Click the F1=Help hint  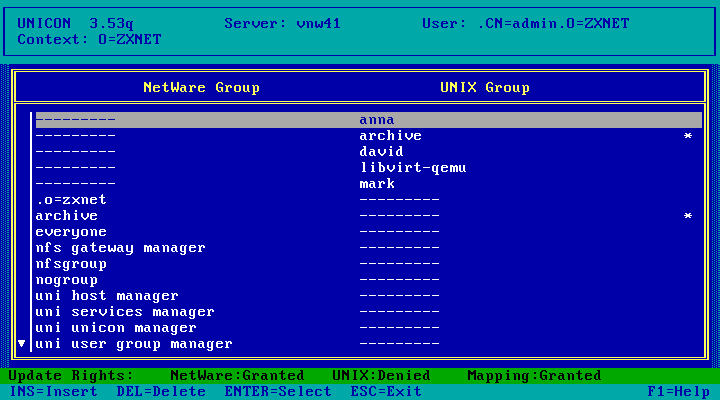(679, 391)
